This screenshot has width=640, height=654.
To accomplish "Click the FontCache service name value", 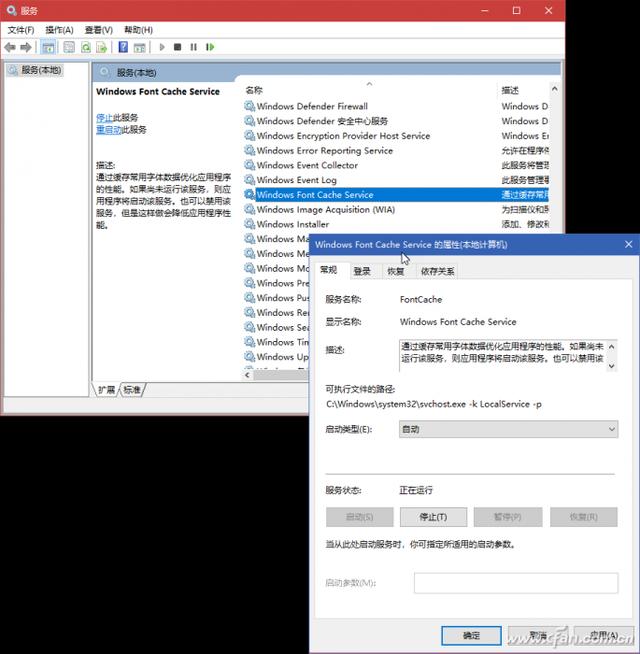I will [x=421, y=299].
